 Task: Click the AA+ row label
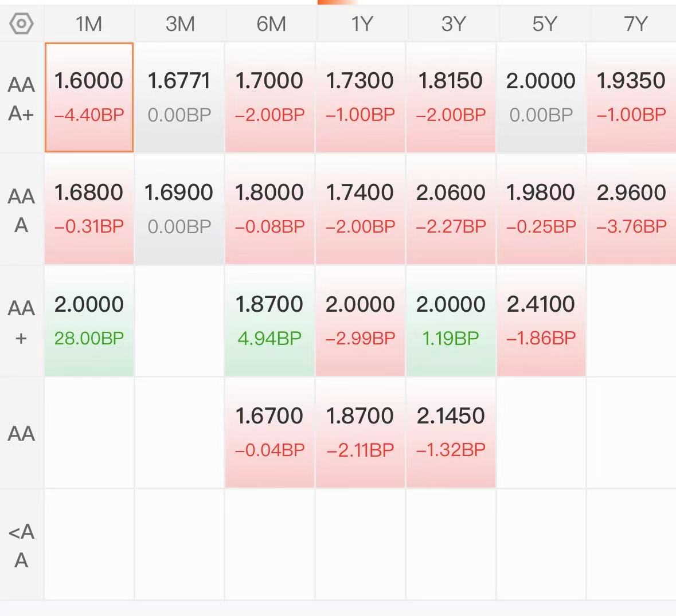[21, 323]
